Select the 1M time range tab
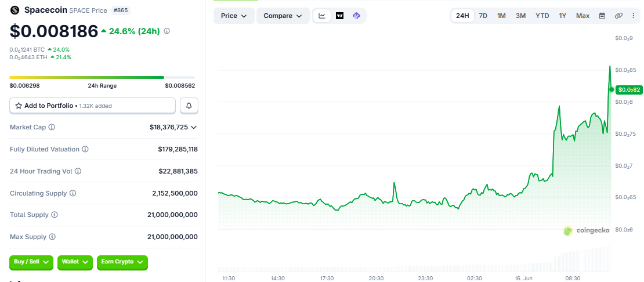This screenshot has width=644, height=282. 501,16
